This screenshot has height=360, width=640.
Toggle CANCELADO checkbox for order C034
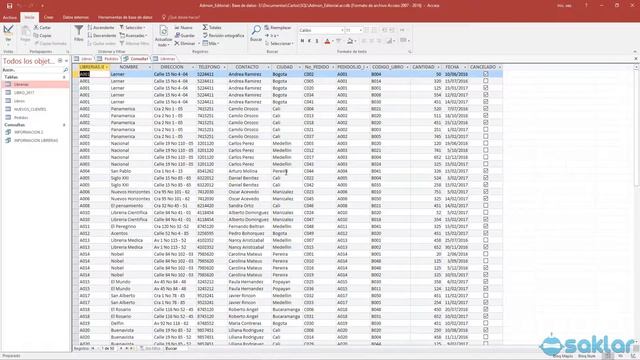[485, 95]
